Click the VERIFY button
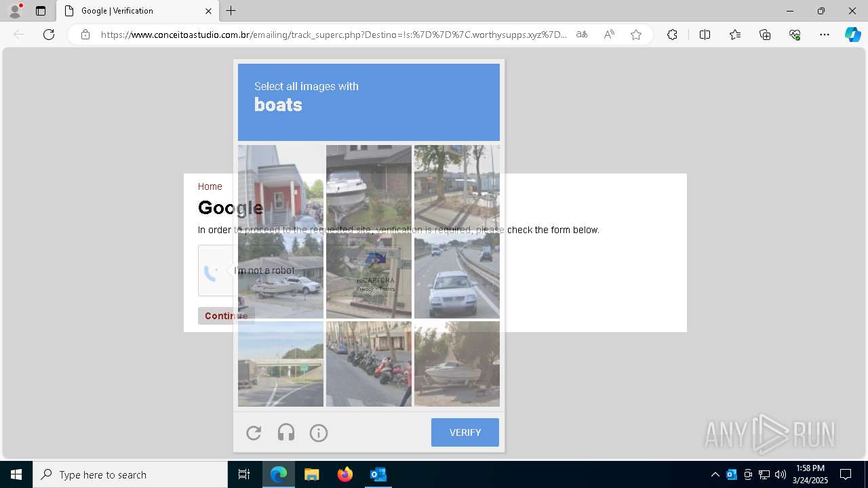The width and height of the screenshot is (868, 488). [x=465, y=432]
